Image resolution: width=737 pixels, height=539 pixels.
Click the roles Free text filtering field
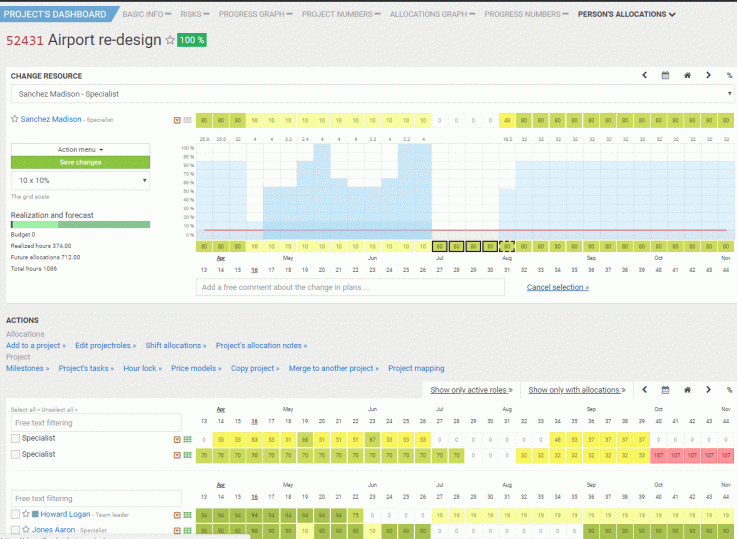96,423
